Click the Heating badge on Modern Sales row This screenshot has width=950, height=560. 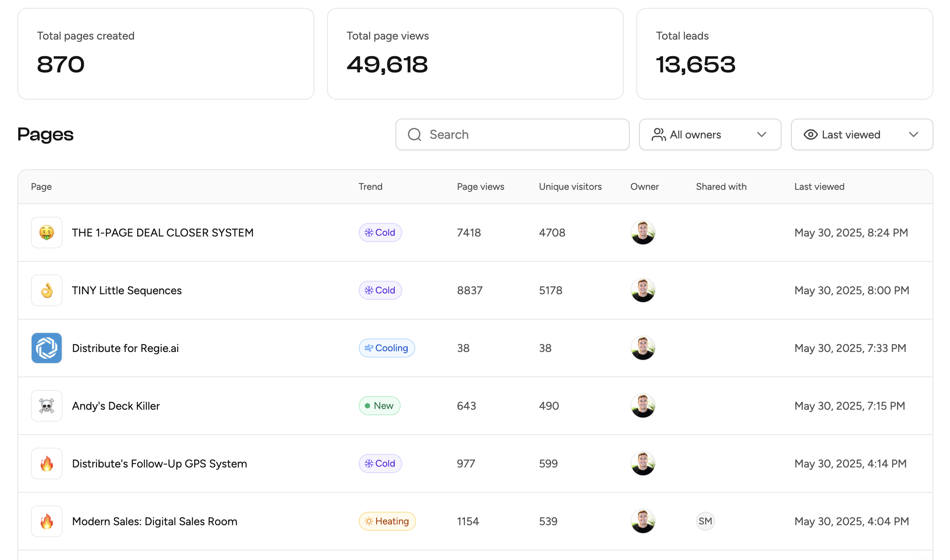tap(387, 521)
